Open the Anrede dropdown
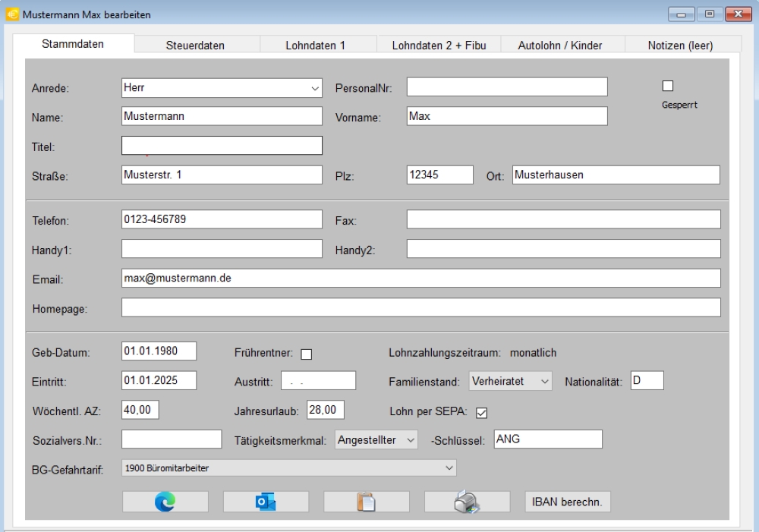 (x=222, y=87)
